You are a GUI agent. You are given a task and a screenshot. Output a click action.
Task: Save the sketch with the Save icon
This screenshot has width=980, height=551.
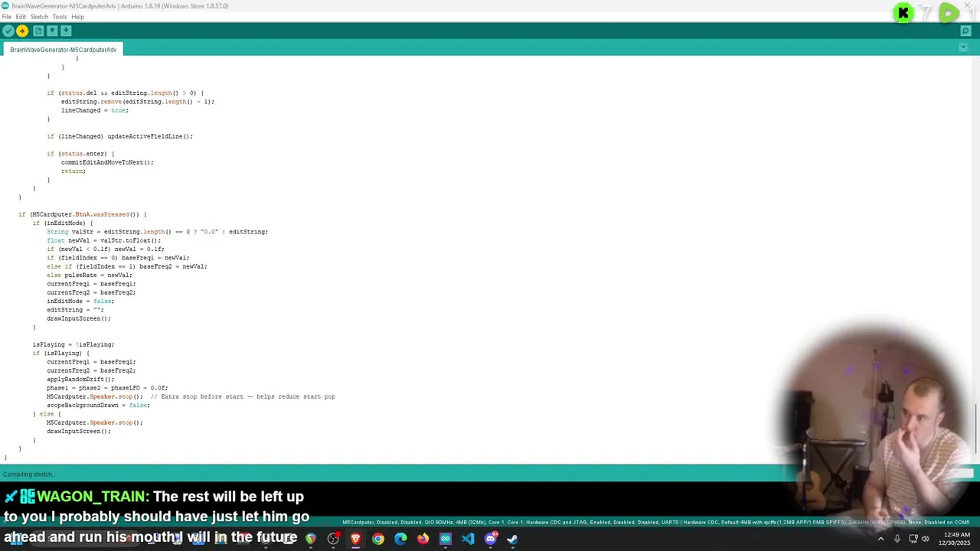(66, 31)
